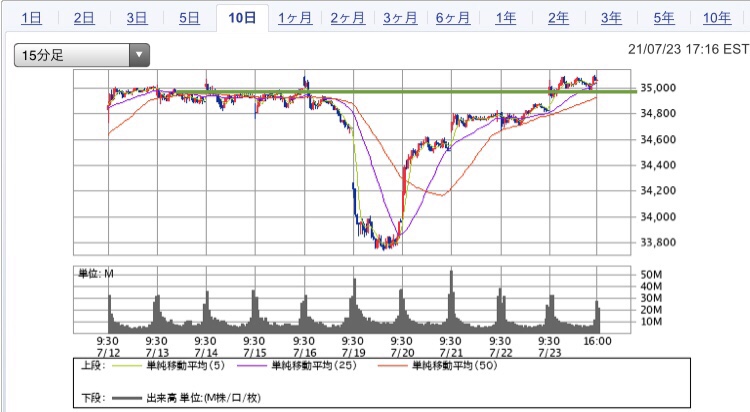Open the 5日 range tab
Viewport: 750px width, 412px height.
189,18
